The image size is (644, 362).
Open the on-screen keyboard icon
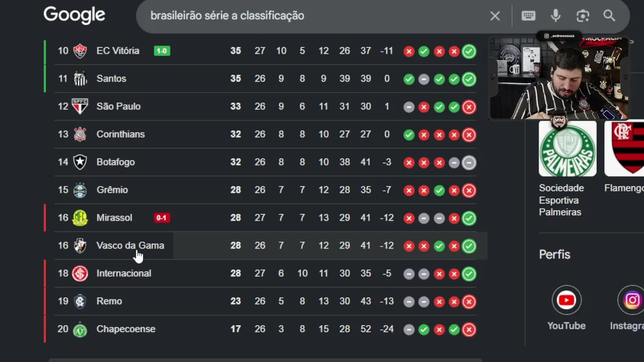(x=528, y=16)
